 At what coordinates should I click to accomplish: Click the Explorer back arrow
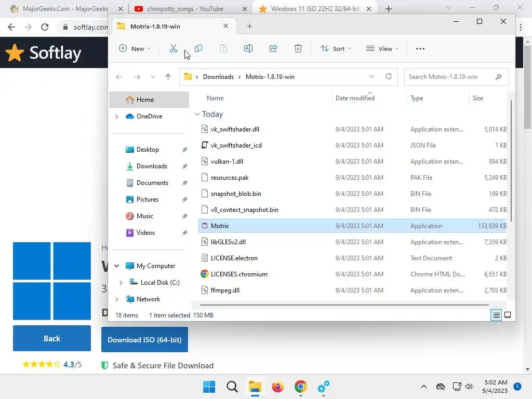point(119,77)
